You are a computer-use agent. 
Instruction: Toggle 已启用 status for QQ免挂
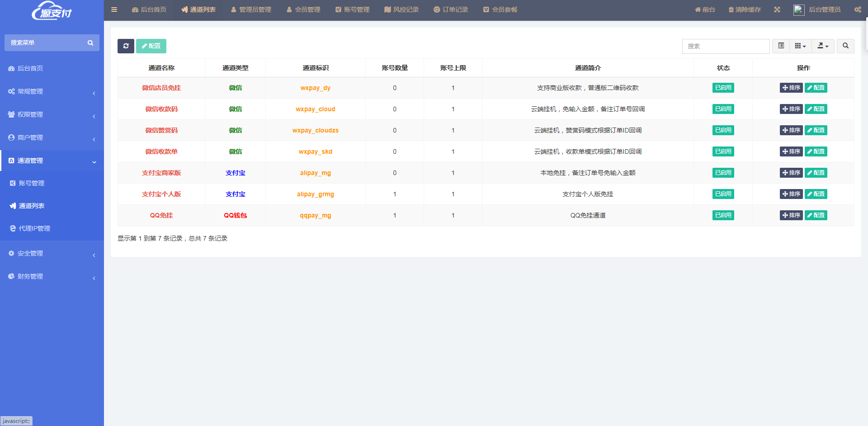point(723,215)
